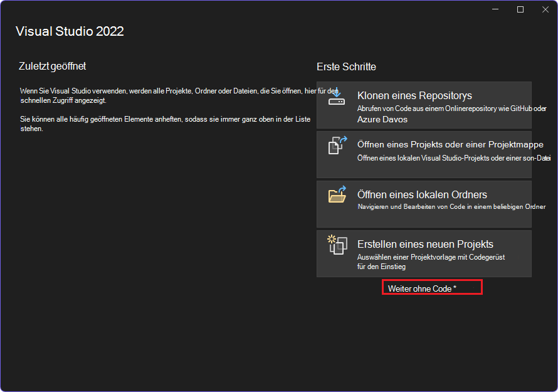Click the open project documents icon

(337, 145)
